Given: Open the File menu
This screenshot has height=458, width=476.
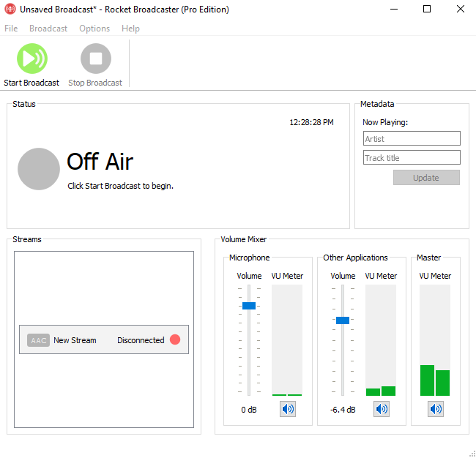Looking at the screenshot, I should point(11,29).
